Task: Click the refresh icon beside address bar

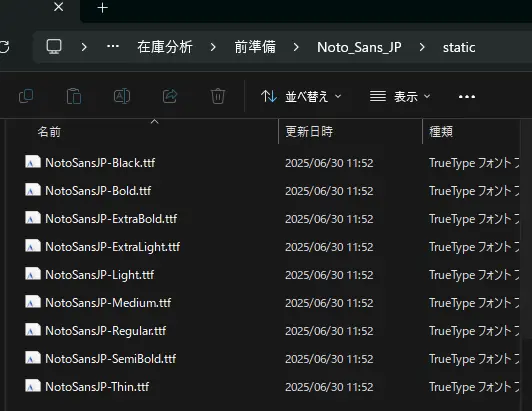Action: point(4,47)
